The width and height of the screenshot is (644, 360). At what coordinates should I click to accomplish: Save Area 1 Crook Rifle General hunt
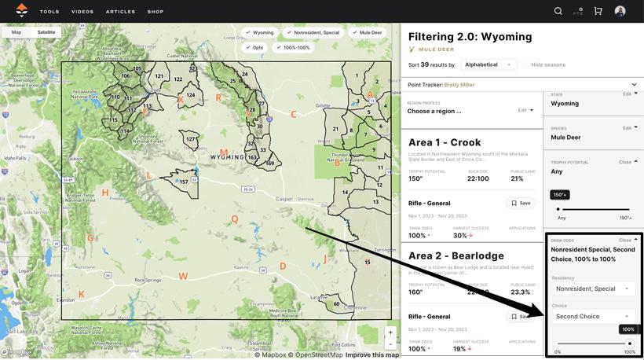[521, 203]
